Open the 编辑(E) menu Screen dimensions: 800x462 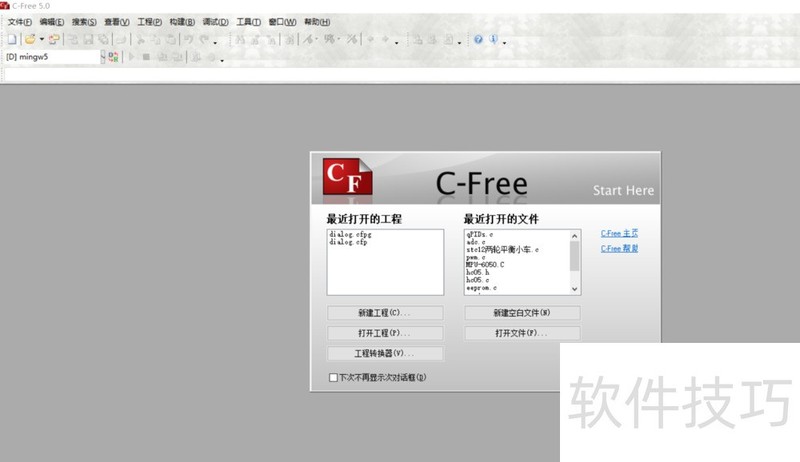[x=52, y=22]
